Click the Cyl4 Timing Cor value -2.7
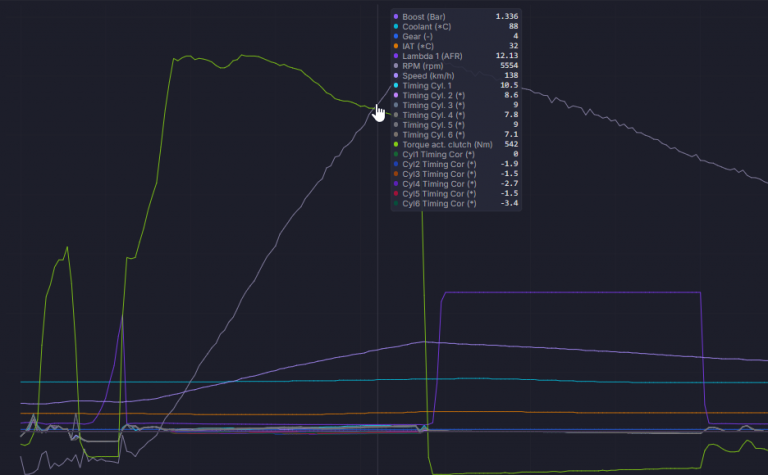The image size is (768, 475). click(509, 183)
